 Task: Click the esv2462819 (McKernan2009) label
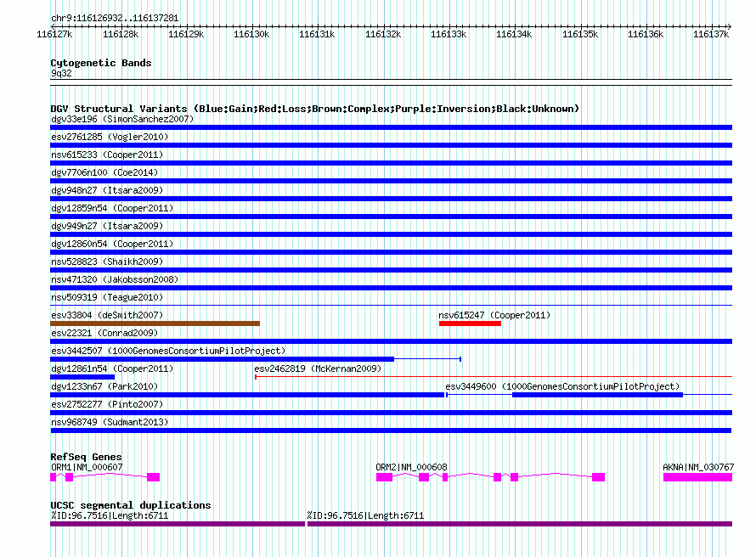318,369
